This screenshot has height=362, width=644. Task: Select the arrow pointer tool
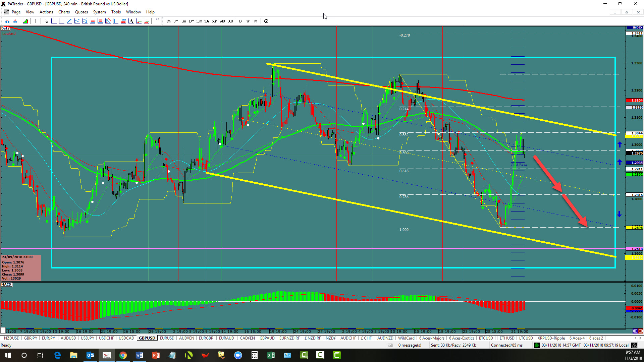pyautogui.click(x=46, y=21)
